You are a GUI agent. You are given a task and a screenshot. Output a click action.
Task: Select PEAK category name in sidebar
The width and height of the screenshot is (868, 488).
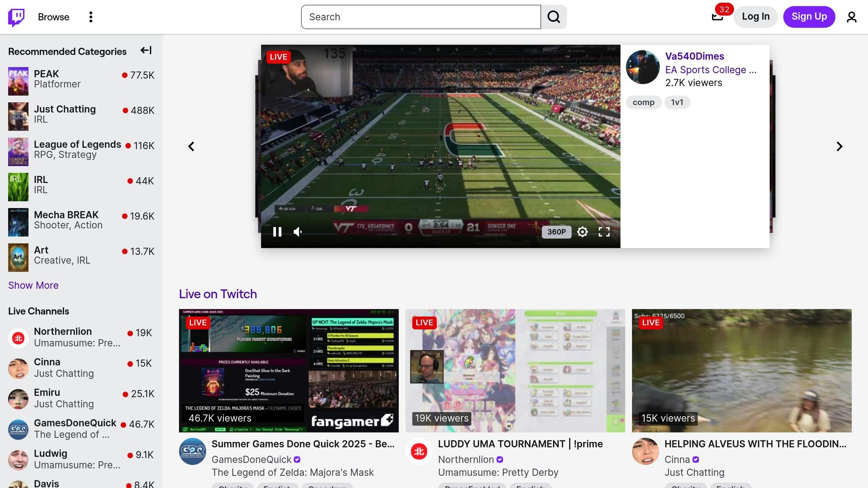[x=46, y=74]
